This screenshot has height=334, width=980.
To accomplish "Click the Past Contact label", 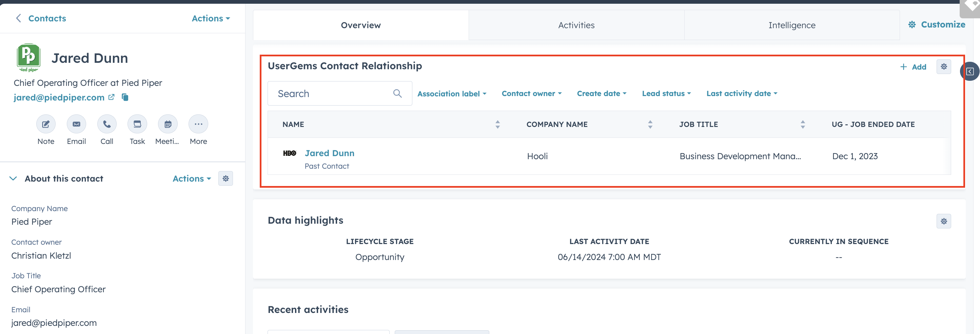I will tap(327, 166).
